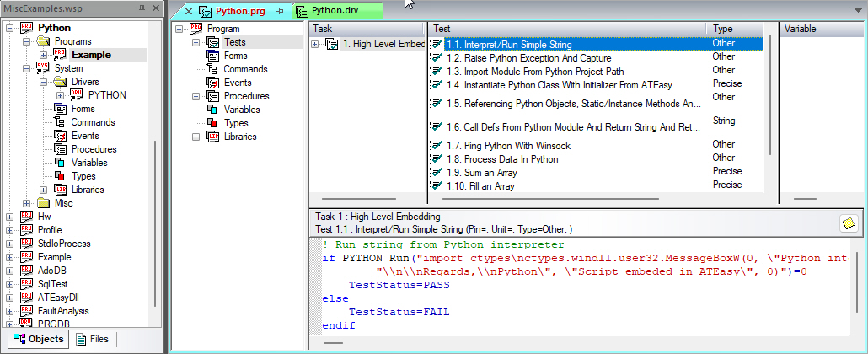The width and height of the screenshot is (868, 354).
Task: Click Events icon in Program tree
Action: tap(213, 83)
